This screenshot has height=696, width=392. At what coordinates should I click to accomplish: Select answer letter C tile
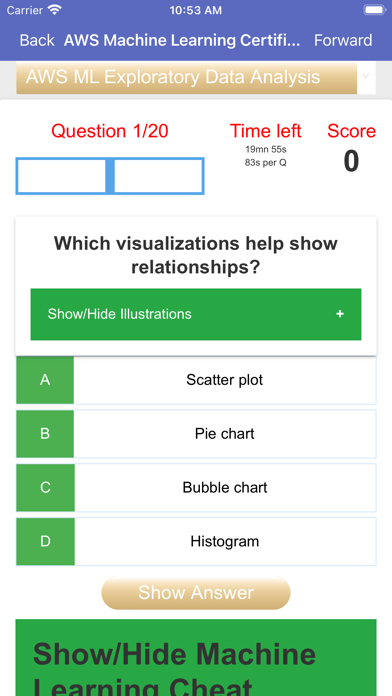[x=45, y=487]
